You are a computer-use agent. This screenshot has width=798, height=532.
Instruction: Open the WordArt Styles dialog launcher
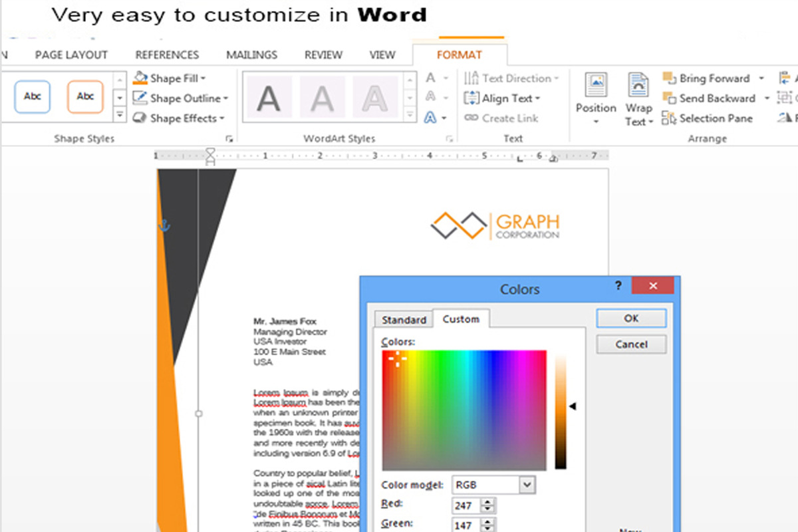coord(450,139)
